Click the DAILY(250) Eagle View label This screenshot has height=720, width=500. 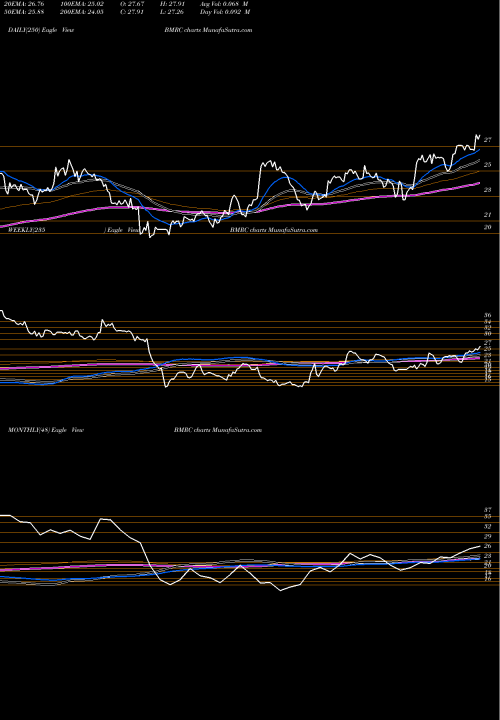(41, 30)
